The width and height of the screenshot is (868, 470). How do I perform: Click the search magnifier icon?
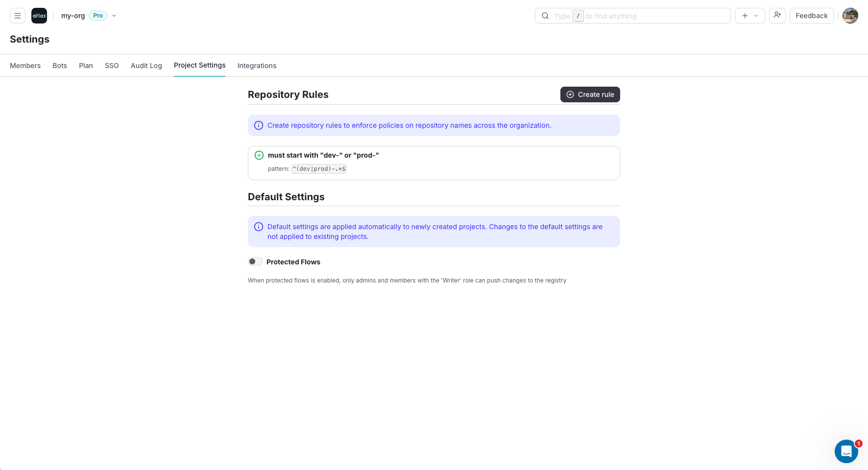[545, 16]
